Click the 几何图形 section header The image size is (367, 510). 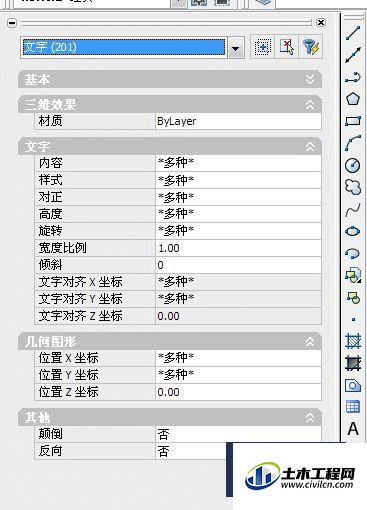pyautogui.click(x=170, y=342)
